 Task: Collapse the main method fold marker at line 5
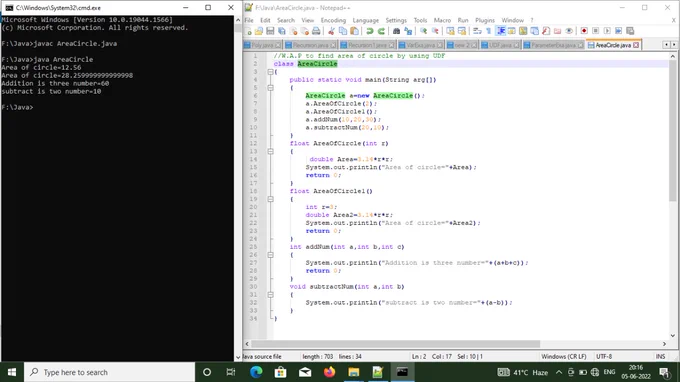(x=270, y=88)
